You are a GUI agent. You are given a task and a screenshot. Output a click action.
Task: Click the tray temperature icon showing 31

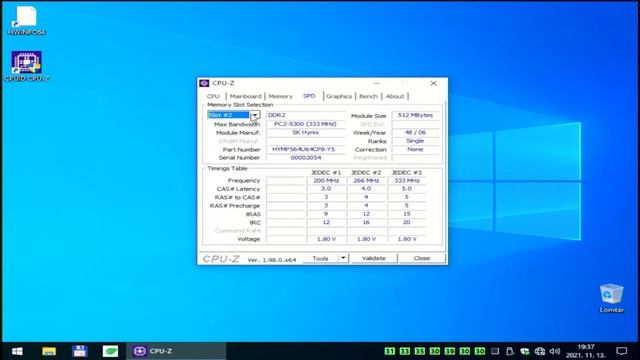tap(390, 351)
